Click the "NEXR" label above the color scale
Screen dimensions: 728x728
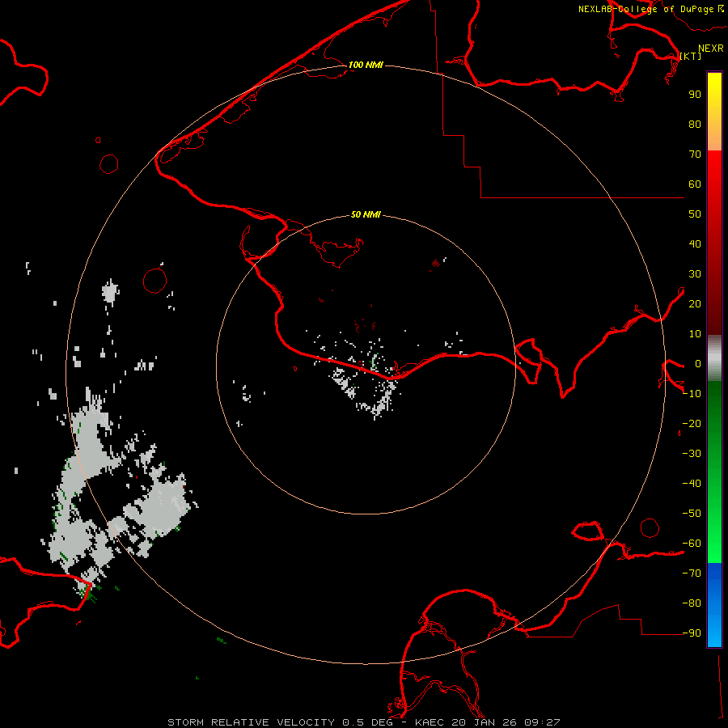click(711, 49)
